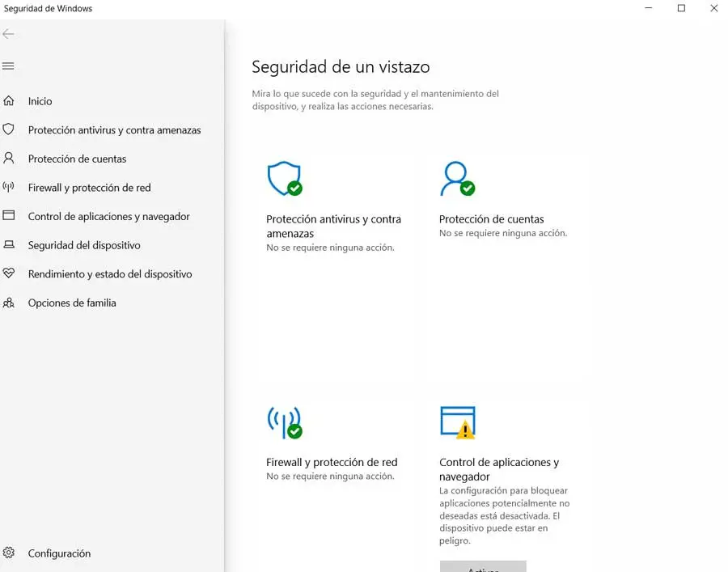Maximize the Seguridad de Windows window
The image size is (728, 572).
[681, 8]
